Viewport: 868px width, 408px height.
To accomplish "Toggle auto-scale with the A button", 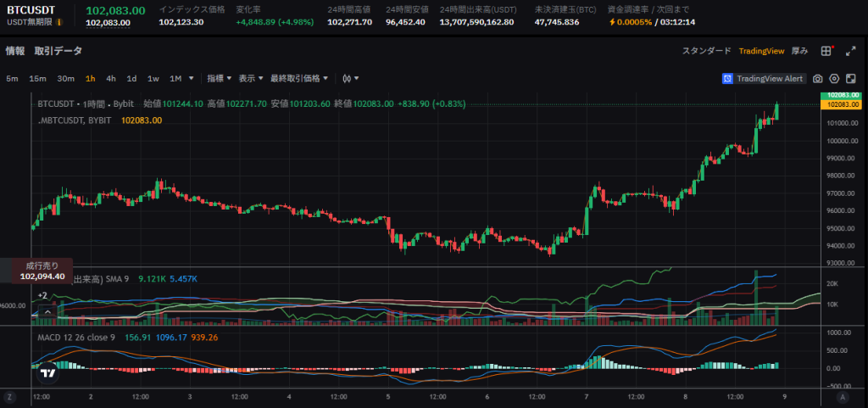I will pos(844,396).
